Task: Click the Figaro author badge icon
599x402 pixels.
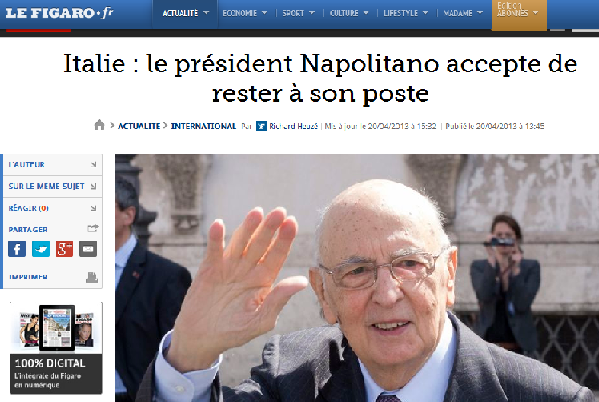Action: click(261, 126)
